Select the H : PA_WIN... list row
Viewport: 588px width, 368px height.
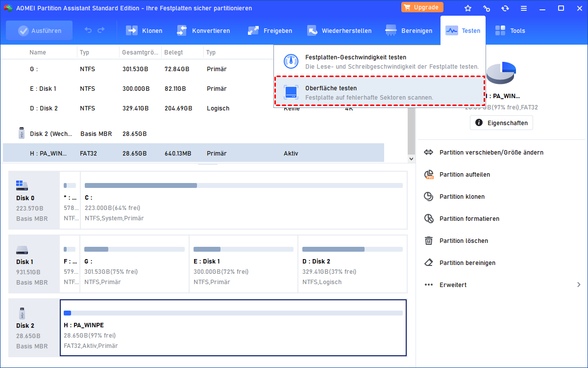click(194, 153)
